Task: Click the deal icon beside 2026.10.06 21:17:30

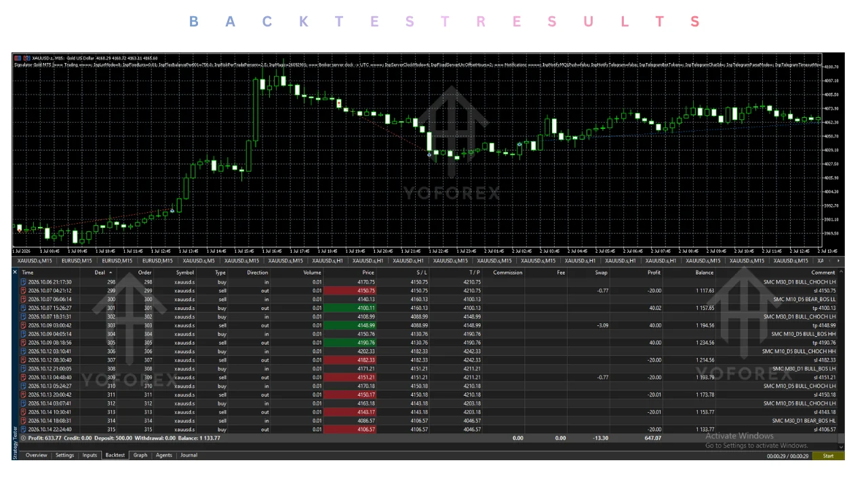Action: pyautogui.click(x=24, y=282)
